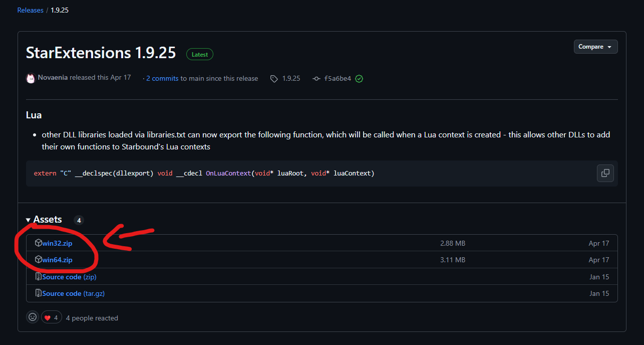Click the green verified checkmark icon

(x=359, y=79)
